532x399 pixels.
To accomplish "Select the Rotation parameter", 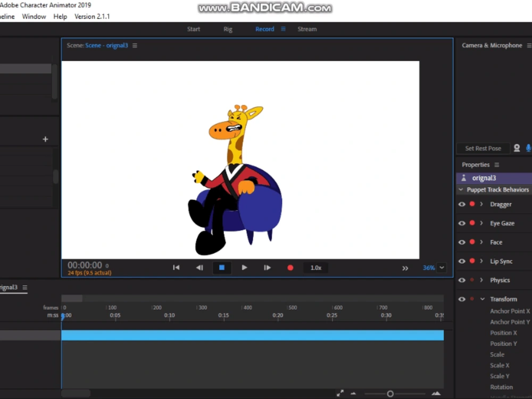I will coord(502,387).
